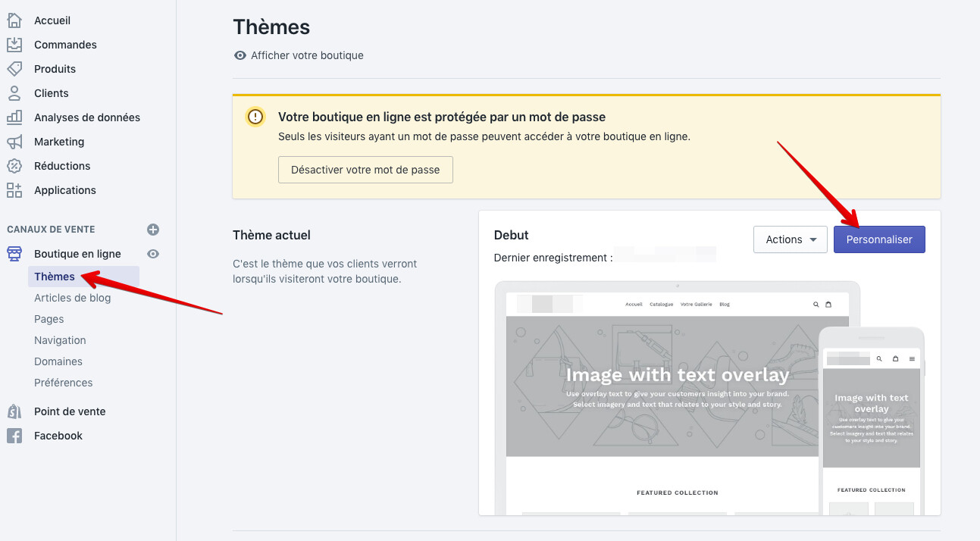Click the Applications grid icon
The width and height of the screenshot is (980, 541).
coord(14,190)
